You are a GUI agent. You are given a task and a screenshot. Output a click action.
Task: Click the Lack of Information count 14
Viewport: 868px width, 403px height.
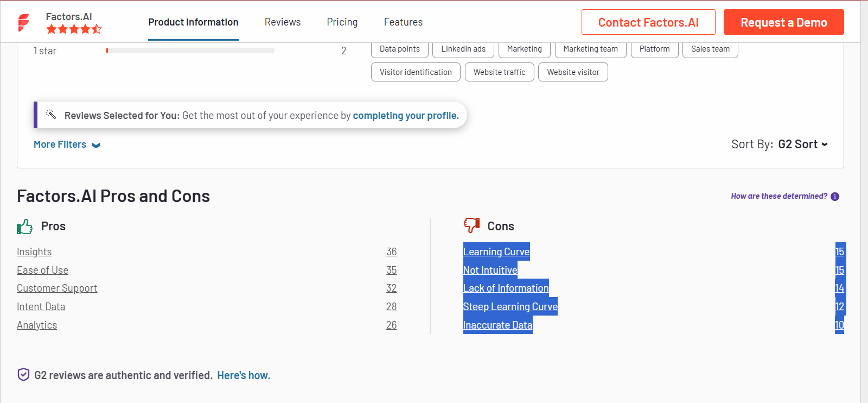(840, 288)
